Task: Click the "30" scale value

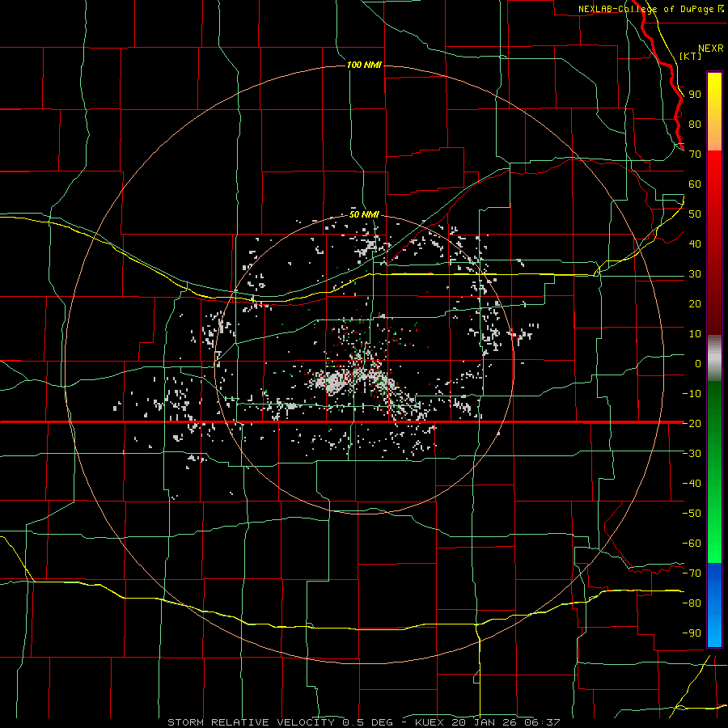Action: 695,274
